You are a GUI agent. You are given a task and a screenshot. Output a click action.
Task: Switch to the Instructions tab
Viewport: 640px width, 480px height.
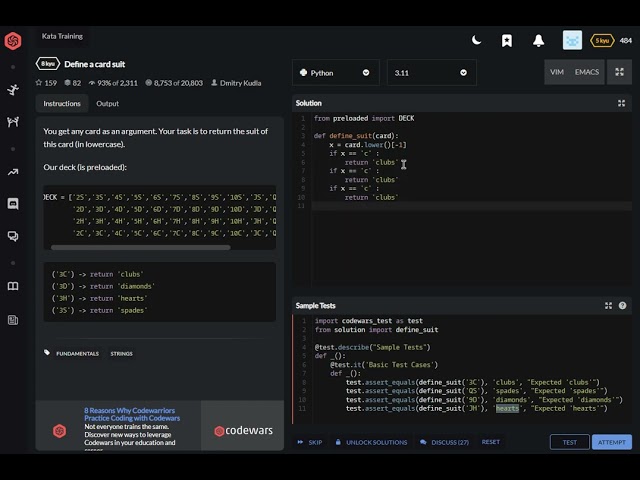coord(62,104)
